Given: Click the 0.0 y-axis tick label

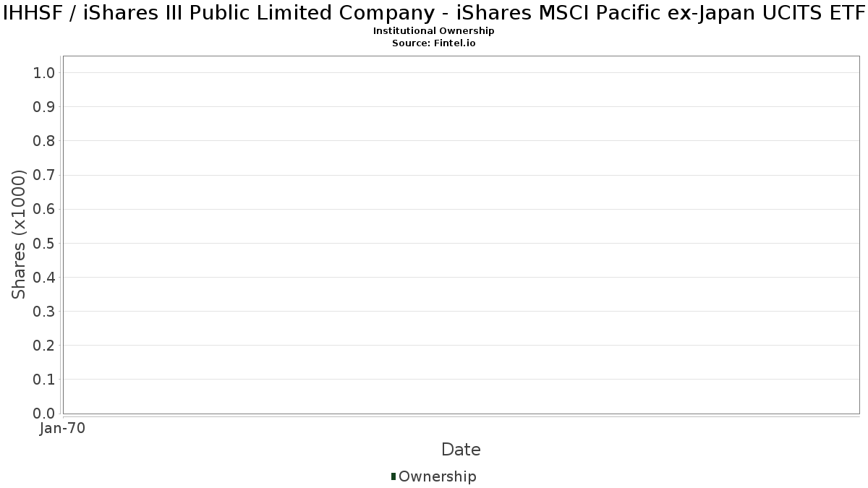Looking at the screenshot, I should [x=44, y=414].
